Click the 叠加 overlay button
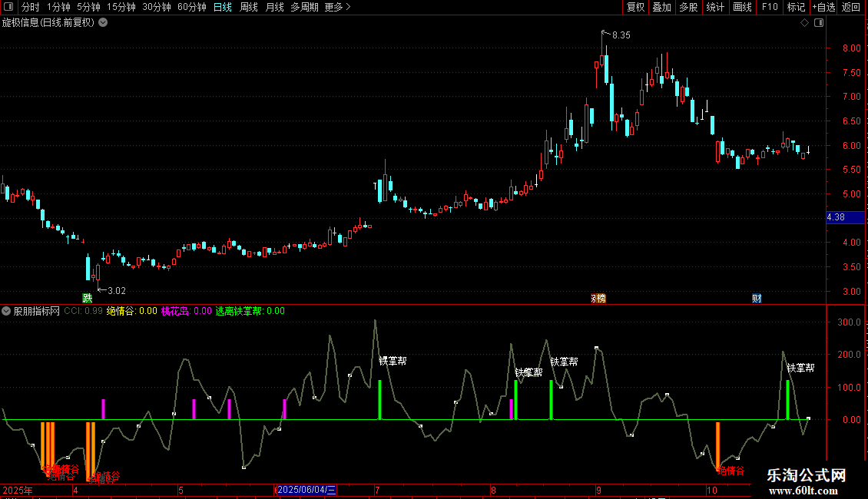This screenshot has height=499, width=868. click(661, 7)
